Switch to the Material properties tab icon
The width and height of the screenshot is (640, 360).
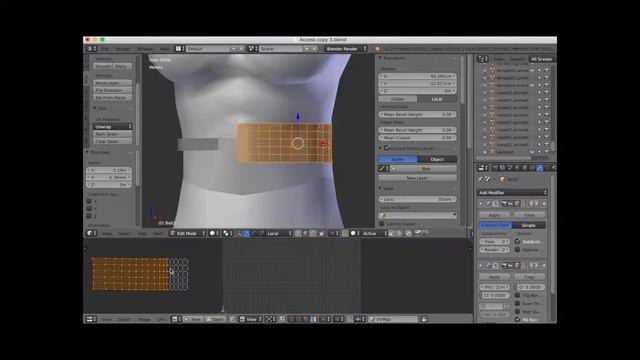click(554, 168)
